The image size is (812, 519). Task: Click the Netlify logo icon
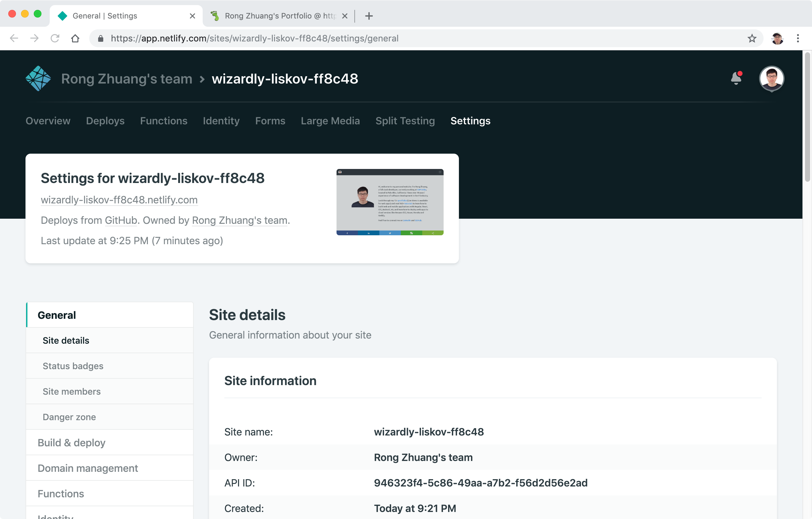(x=38, y=78)
